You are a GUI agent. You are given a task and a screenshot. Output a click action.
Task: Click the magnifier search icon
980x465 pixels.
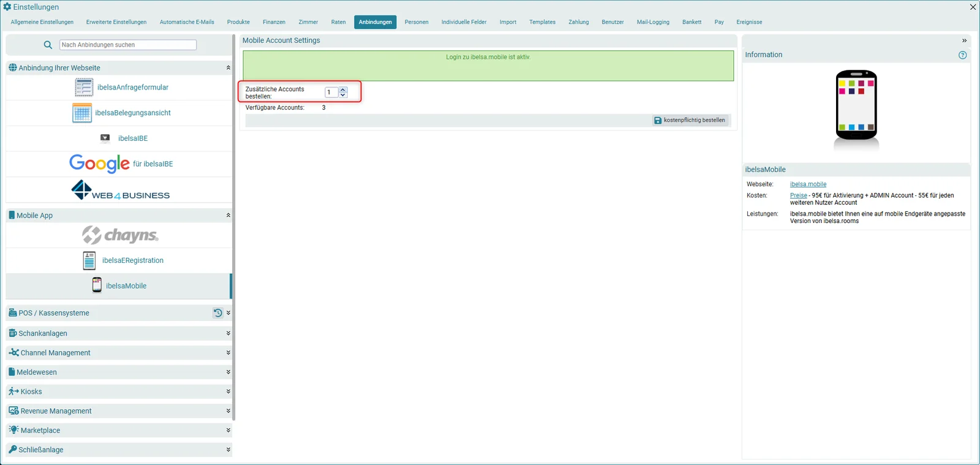(48, 45)
